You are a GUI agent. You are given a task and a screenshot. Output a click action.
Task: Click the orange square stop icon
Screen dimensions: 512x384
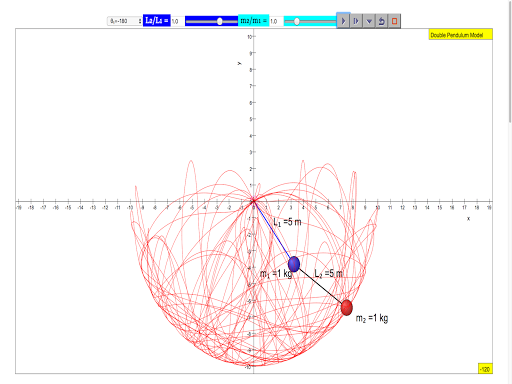[394, 21]
